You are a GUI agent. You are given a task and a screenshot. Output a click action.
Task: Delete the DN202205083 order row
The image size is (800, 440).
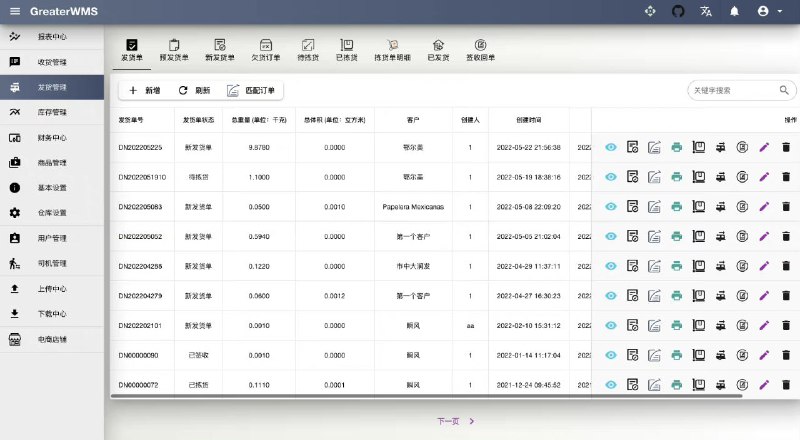point(786,207)
